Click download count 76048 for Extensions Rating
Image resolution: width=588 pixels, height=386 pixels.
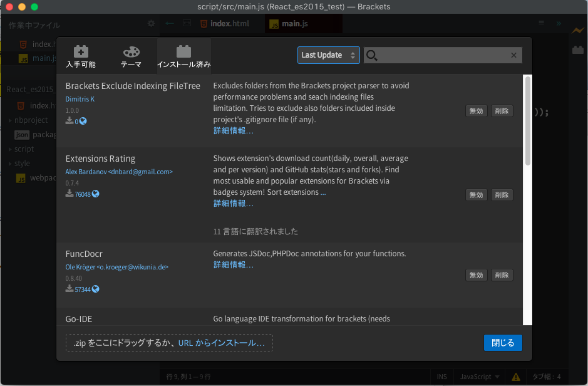coord(83,194)
